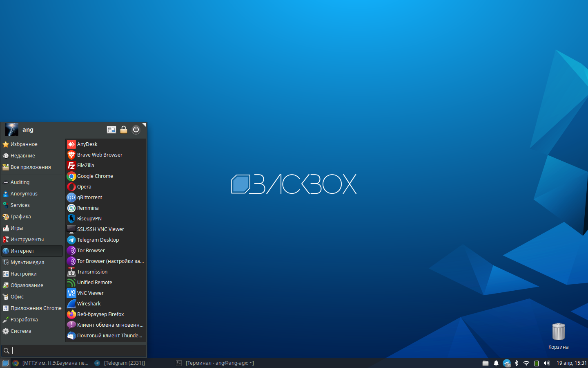Screen dimensions: 588x368
Task: Open FileZilla application
Action: [x=106, y=166]
